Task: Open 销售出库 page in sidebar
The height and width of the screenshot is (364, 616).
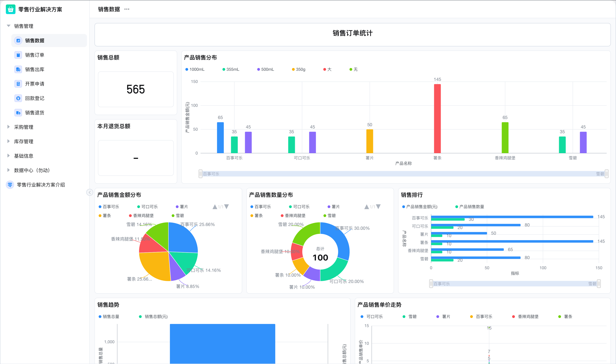Action: pyautogui.click(x=49, y=69)
